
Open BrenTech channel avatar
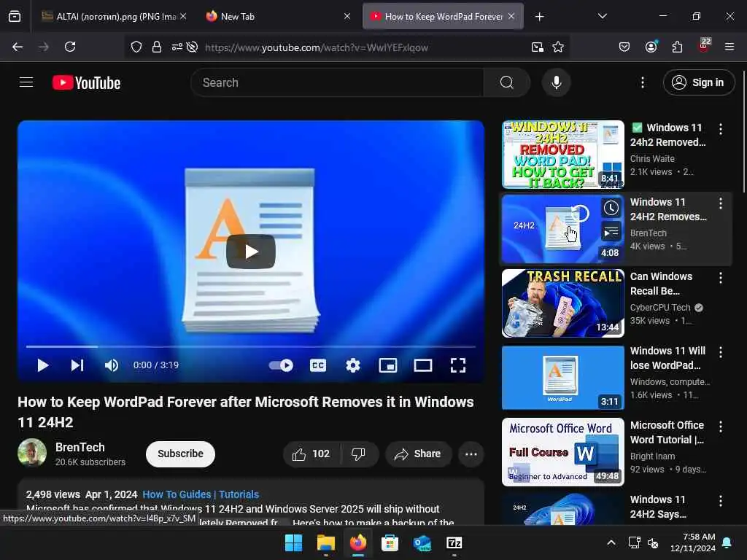pyautogui.click(x=32, y=452)
